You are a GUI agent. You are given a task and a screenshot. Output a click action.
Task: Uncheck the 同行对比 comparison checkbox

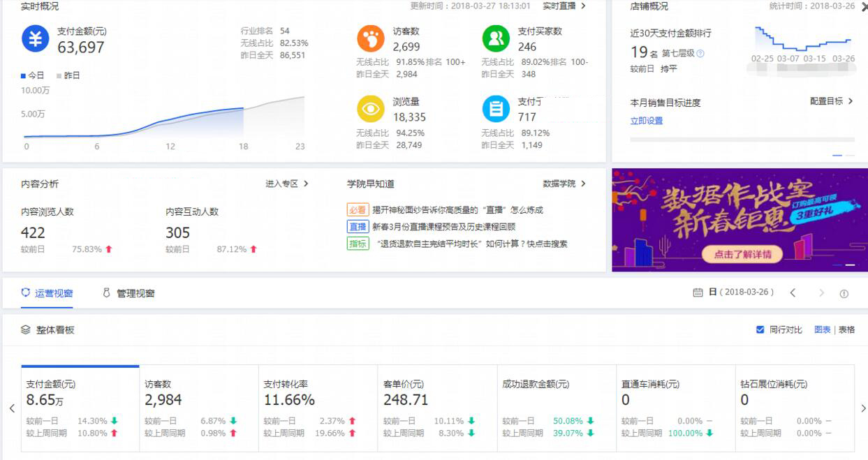(x=760, y=329)
